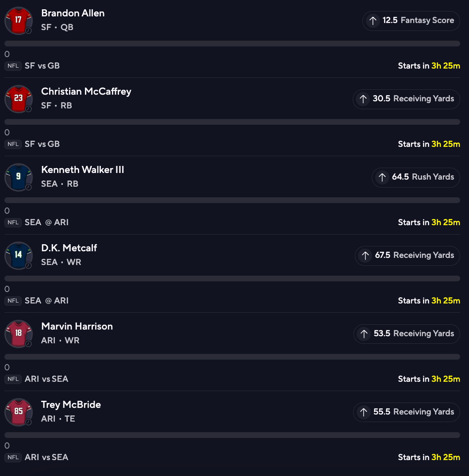Screen dimensions: 469x476
Task: Select the 55.5 Receiving Yards pick pill
Action: pyautogui.click(x=406, y=412)
